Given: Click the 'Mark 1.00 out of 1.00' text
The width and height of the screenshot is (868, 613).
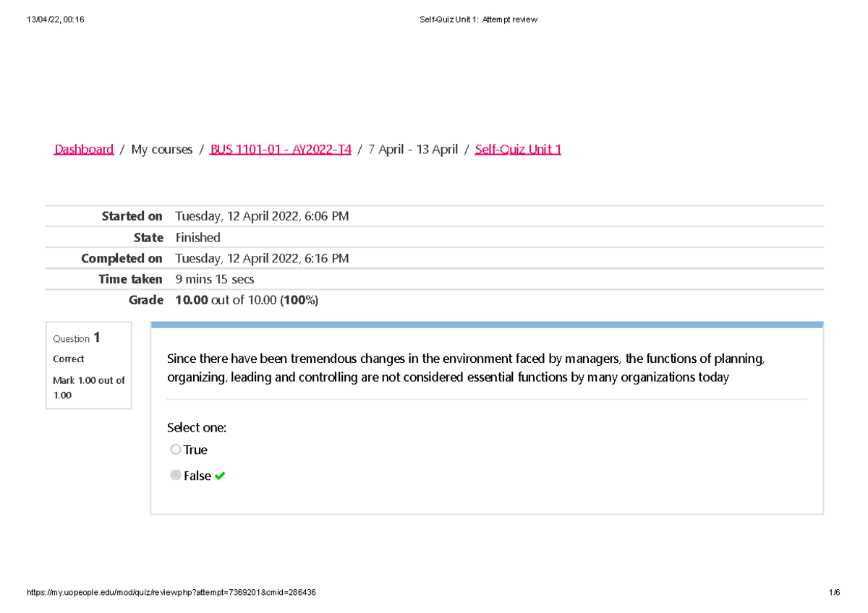Looking at the screenshot, I should point(89,387).
